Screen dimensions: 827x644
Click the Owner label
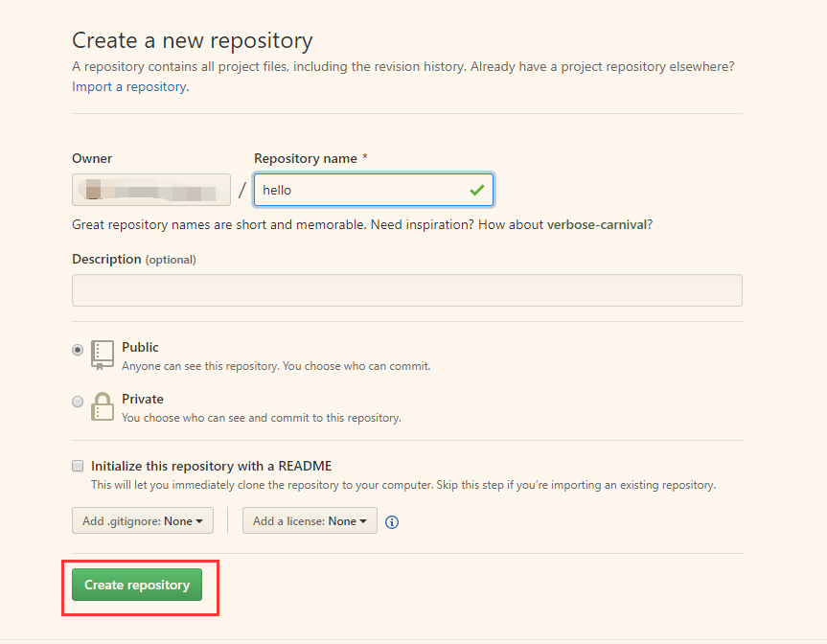[x=92, y=159]
